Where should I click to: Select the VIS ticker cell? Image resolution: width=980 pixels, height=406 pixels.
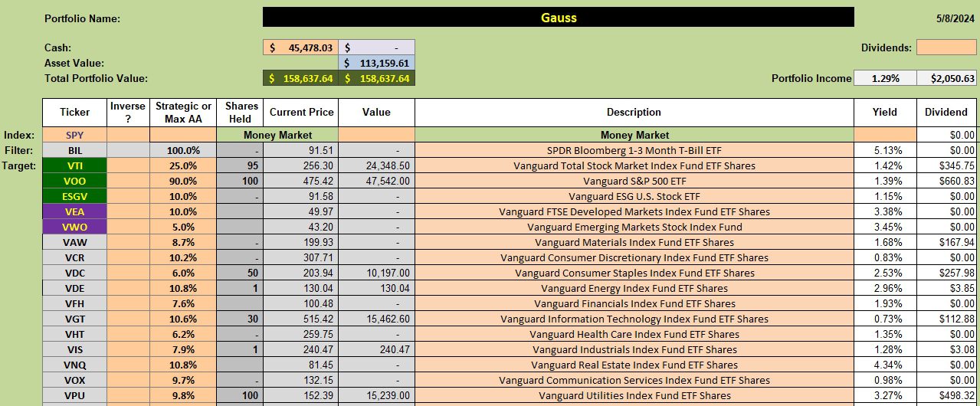pos(75,349)
